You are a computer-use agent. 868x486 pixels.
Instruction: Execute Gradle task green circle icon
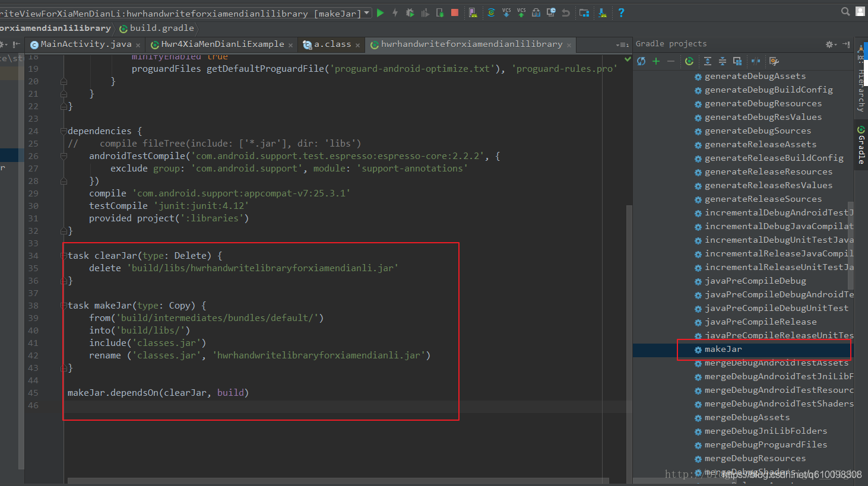pyautogui.click(x=689, y=61)
